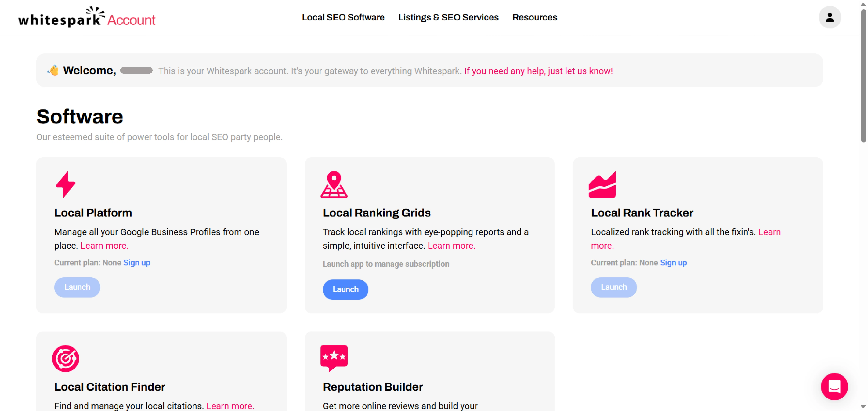The width and height of the screenshot is (868, 411).
Task: Launch the Local Platform app
Action: [77, 287]
